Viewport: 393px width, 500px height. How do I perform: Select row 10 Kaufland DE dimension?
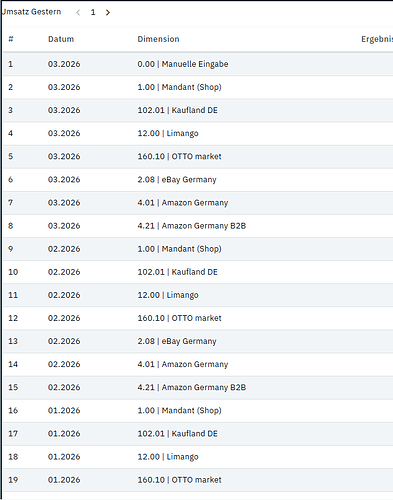(x=178, y=272)
